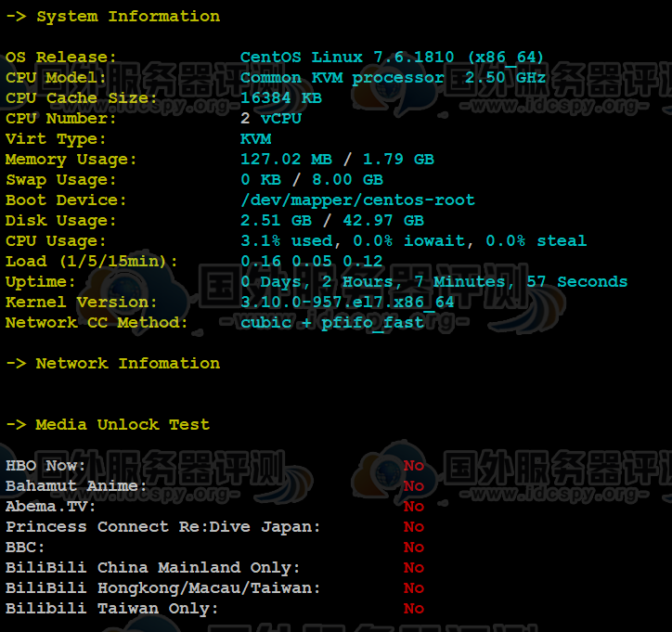This screenshot has height=632, width=672.
Task: Click 'BiliBili China Mainland Only:' label
Action: coord(153,568)
